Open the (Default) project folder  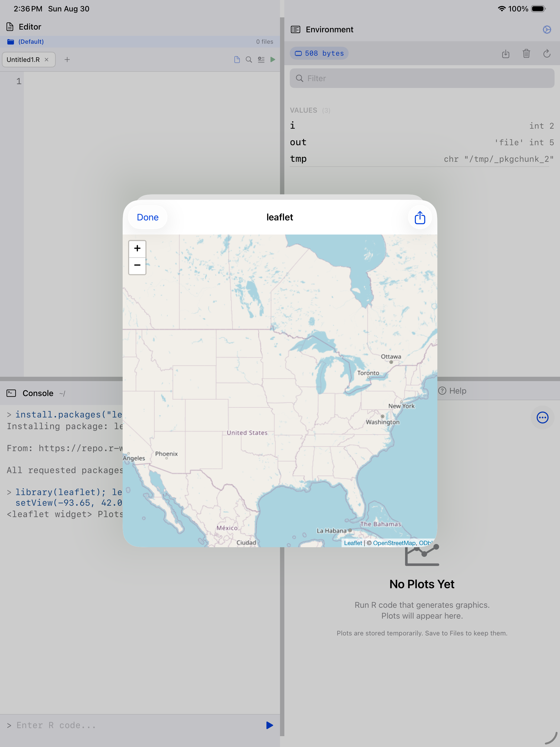point(26,42)
